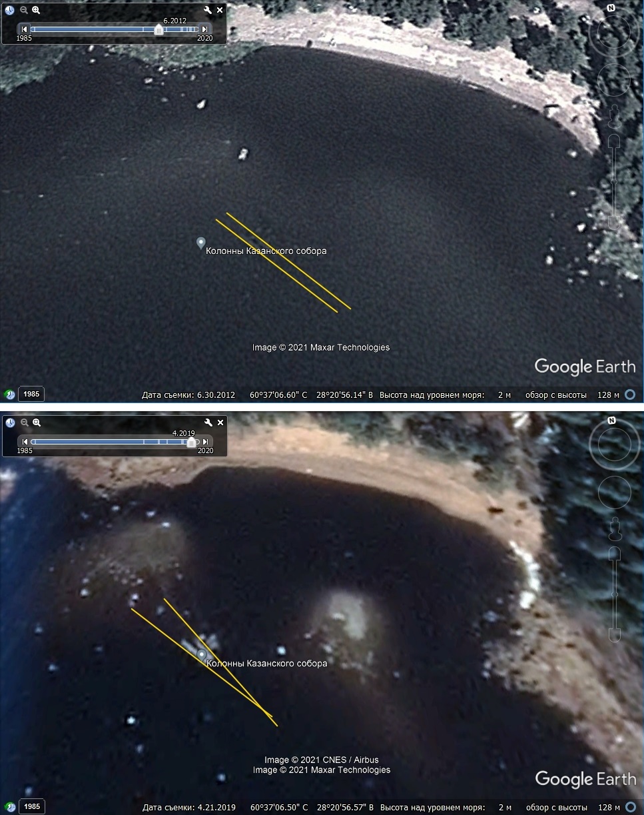
Task: Click the Казанского собора placemark pin in 2012 view
Action: 200,243
